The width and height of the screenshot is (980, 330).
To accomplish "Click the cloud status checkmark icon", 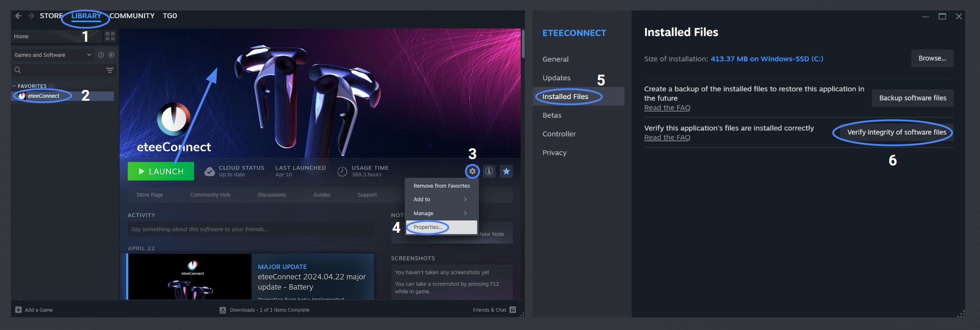I will coord(210,171).
